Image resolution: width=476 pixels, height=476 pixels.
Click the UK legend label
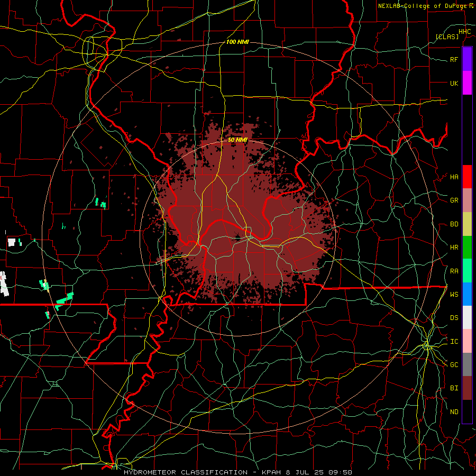[x=454, y=83]
